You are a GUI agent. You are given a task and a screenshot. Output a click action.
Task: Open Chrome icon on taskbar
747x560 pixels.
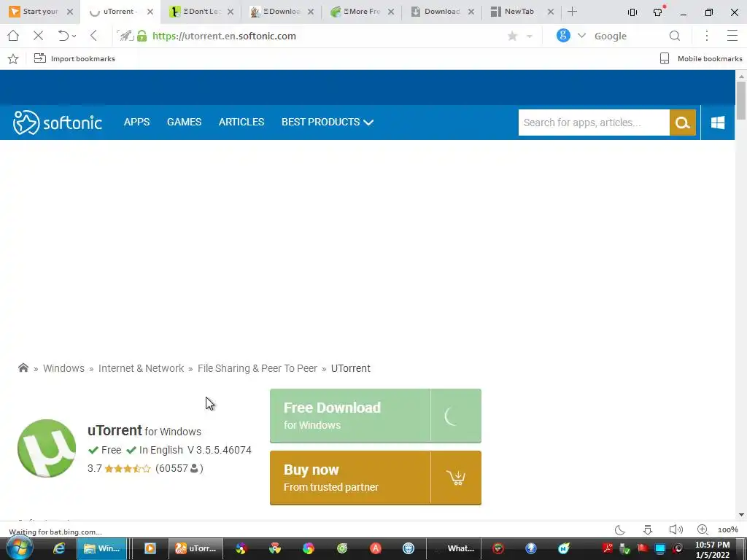275,548
